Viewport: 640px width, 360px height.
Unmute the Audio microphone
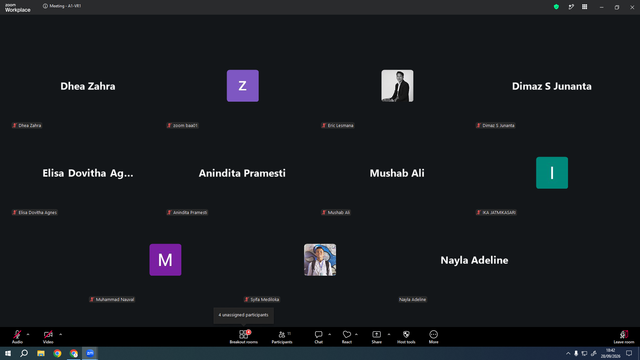(x=17, y=337)
